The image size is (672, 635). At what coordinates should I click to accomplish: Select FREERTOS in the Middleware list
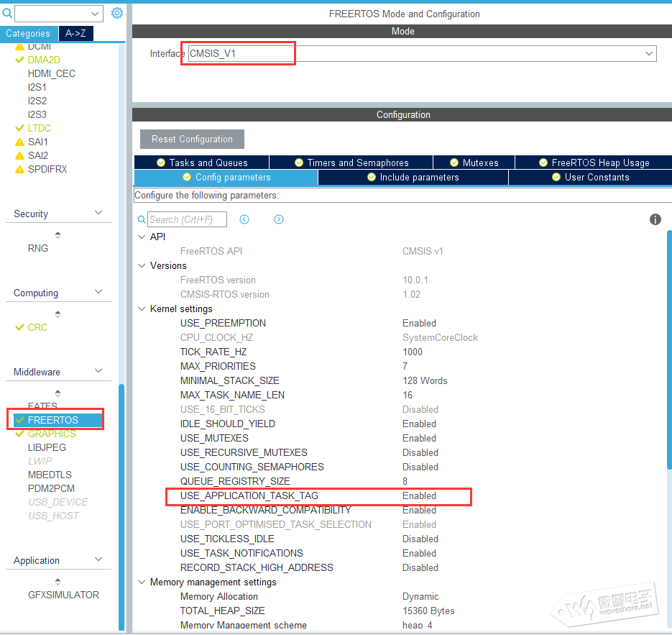click(x=53, y=420)
